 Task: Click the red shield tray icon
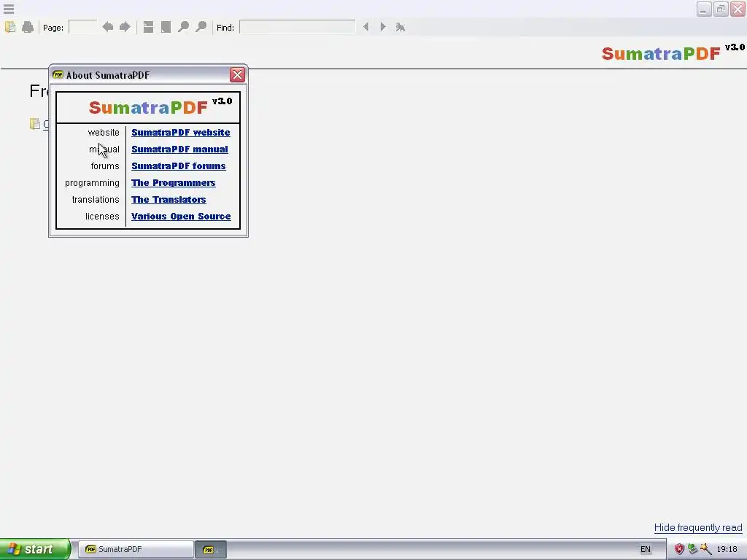tap(679, 549)
